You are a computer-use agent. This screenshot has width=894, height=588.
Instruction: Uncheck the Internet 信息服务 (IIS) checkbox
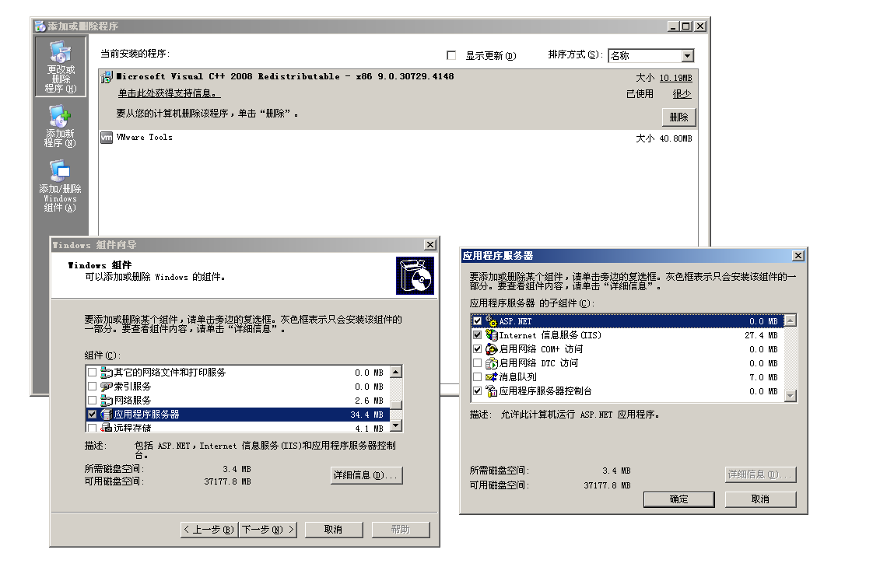tap(478, 335)
